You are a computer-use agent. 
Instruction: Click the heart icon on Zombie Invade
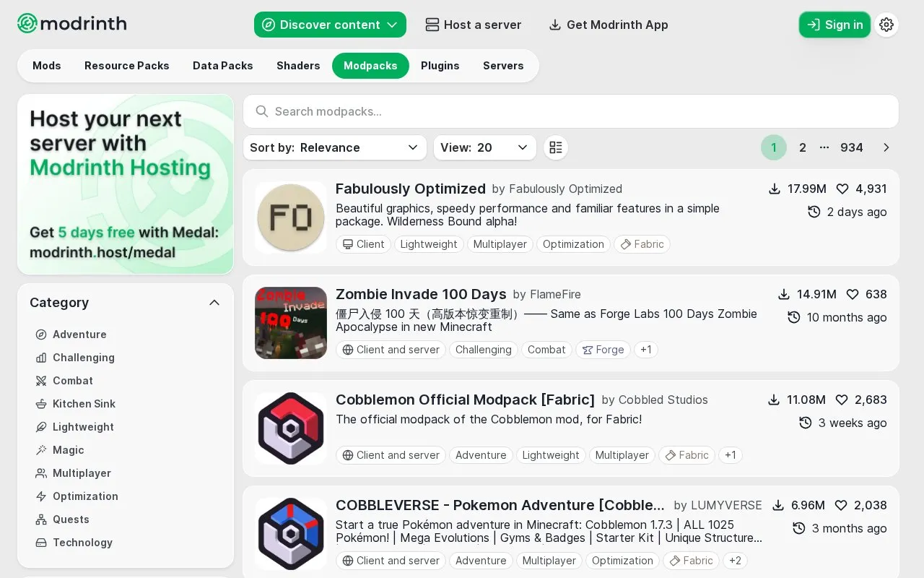tap(852, 294)
